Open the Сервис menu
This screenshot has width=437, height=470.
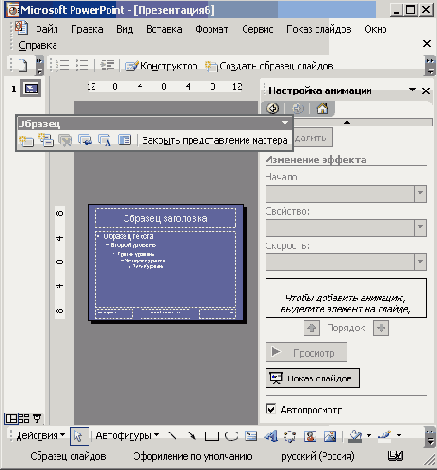[x=257, y=29]
